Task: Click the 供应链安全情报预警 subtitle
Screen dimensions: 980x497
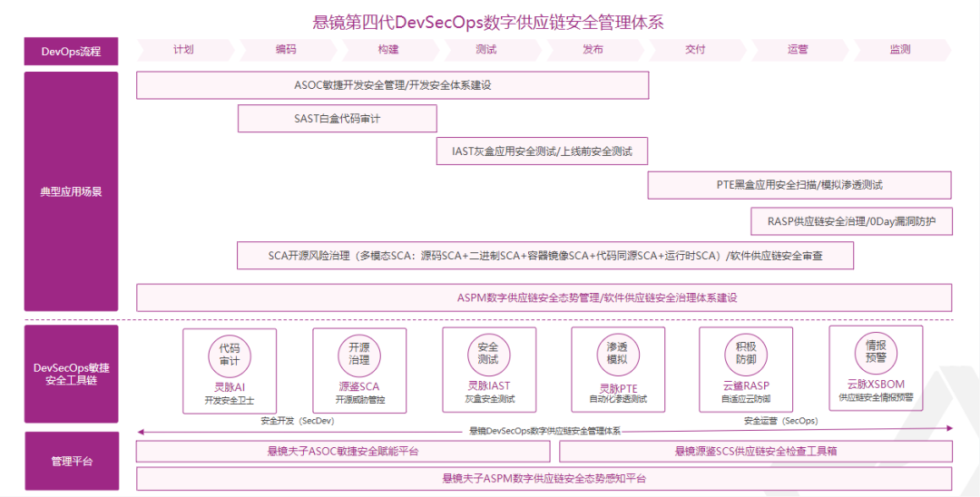Action: point(876,397)
